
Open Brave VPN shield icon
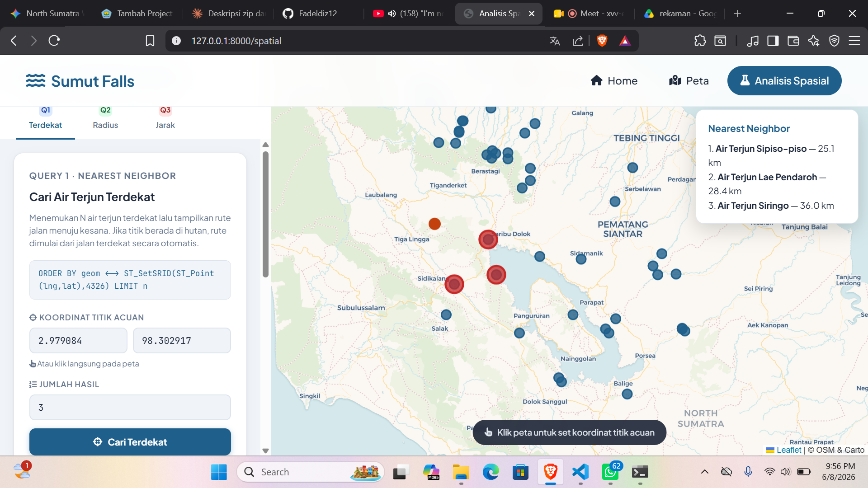point(834,41)
